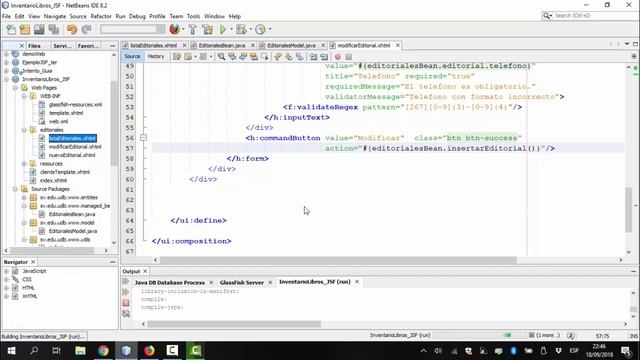Screen dimensions: 640x360
Task: Click the Shift Line Left icon
Action: click(313, 57)
